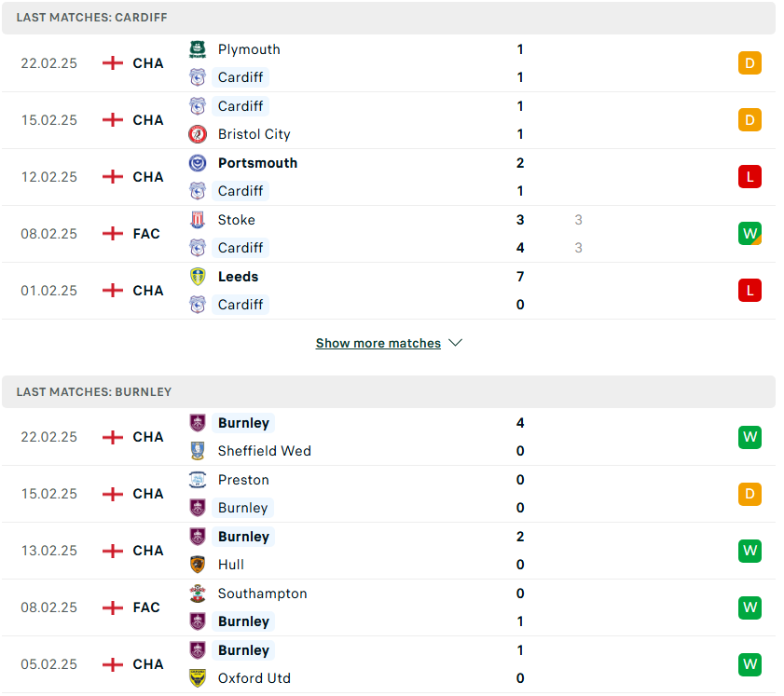Click the W badge for Stoke FA Cup match
The width and height of the screenshot is (784, 696).
[750, 233]
